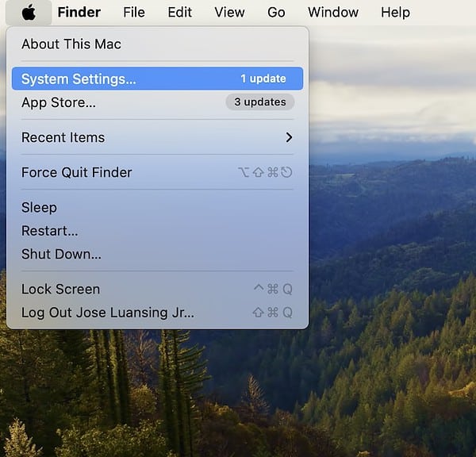Screen dimensions: 476x457
Task: Open the Help menu
Action: coord(395,12)
